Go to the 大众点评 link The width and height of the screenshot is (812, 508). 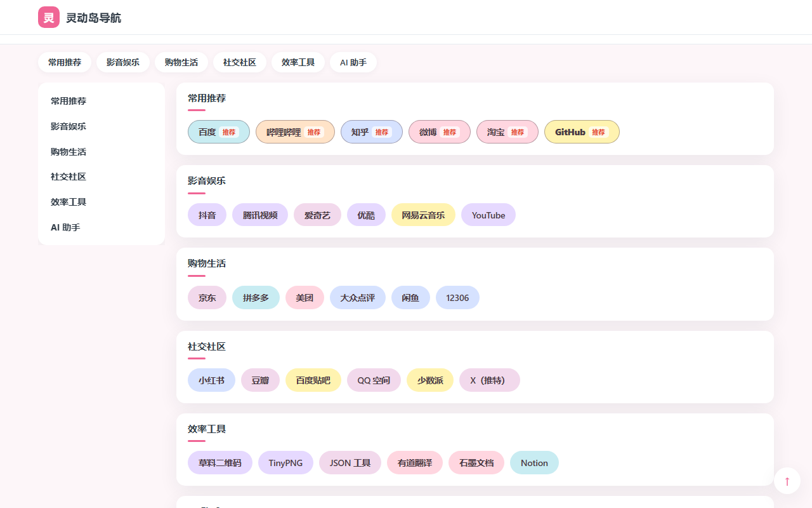click(358, 298)
